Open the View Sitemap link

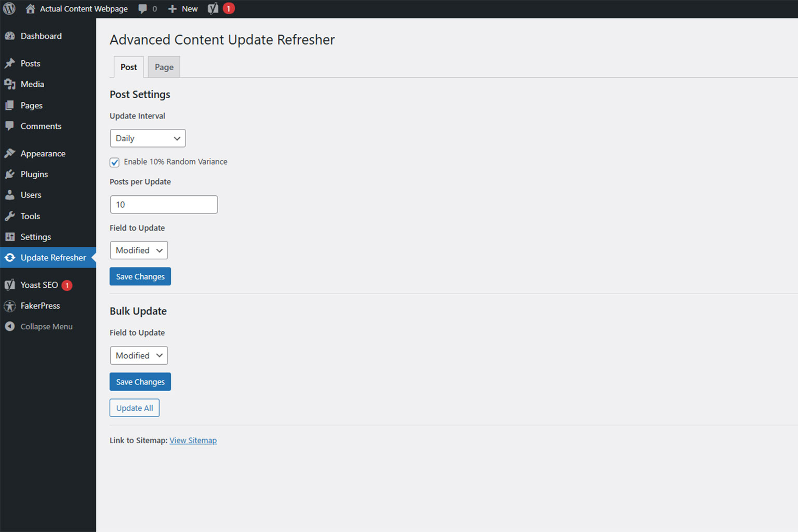coord(193,440)
